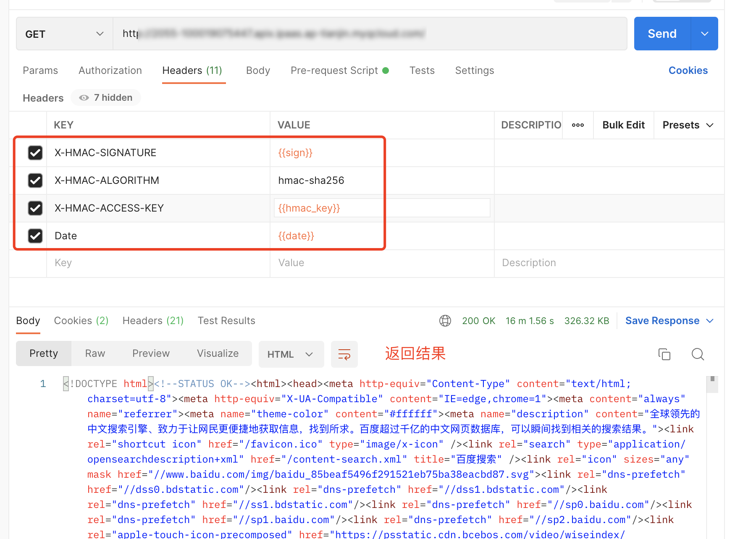Open the column options three-dots icon

pyautogui.click(x=578, y=125)
